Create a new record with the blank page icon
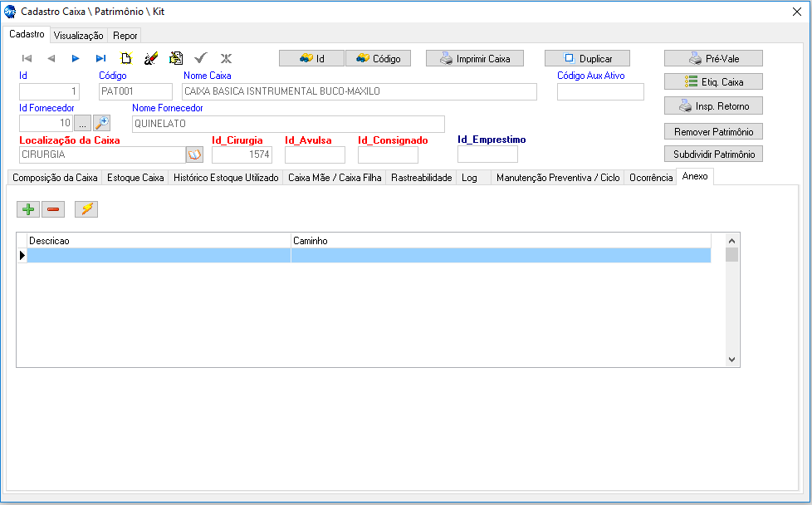This screenshot has height=505, width=812. click(126, 59)
